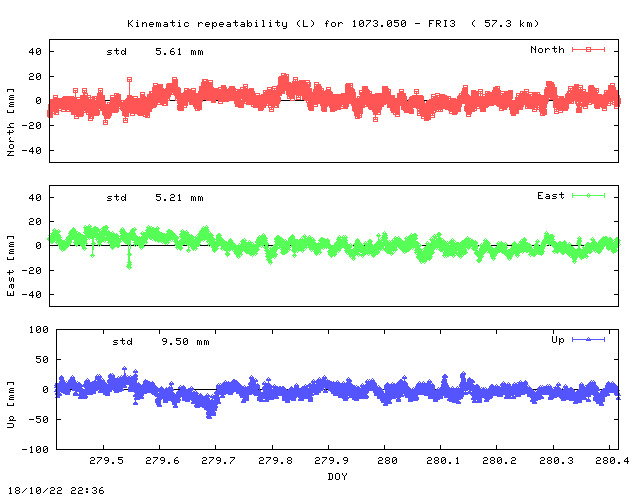Click the 'std 5.61 mm' value
This screenshot has height=496, width=640.
[x=155, y=52]
